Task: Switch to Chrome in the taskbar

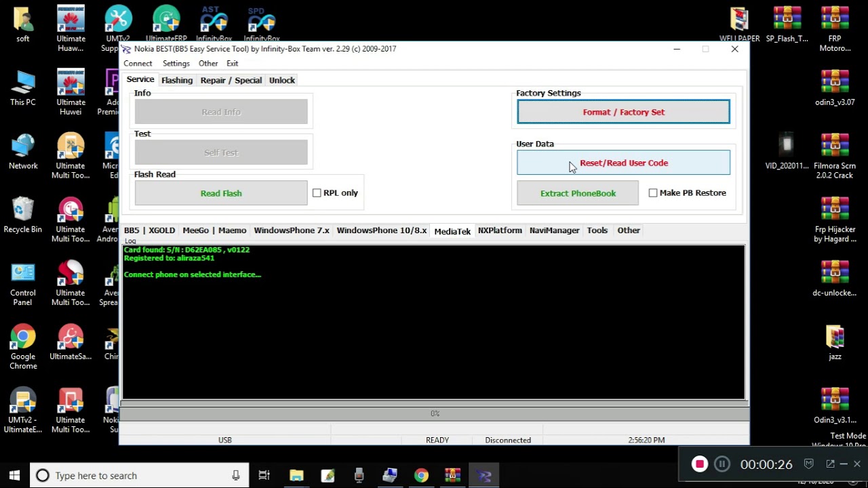Action: (x=421, y=475)
